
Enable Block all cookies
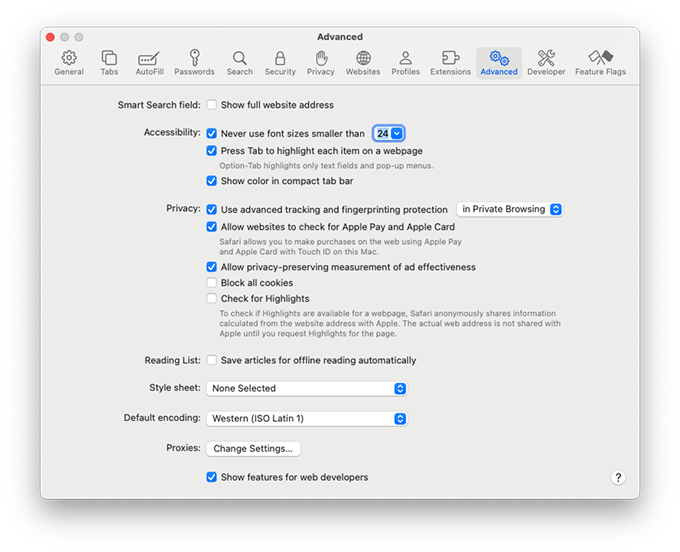point(211,283)
